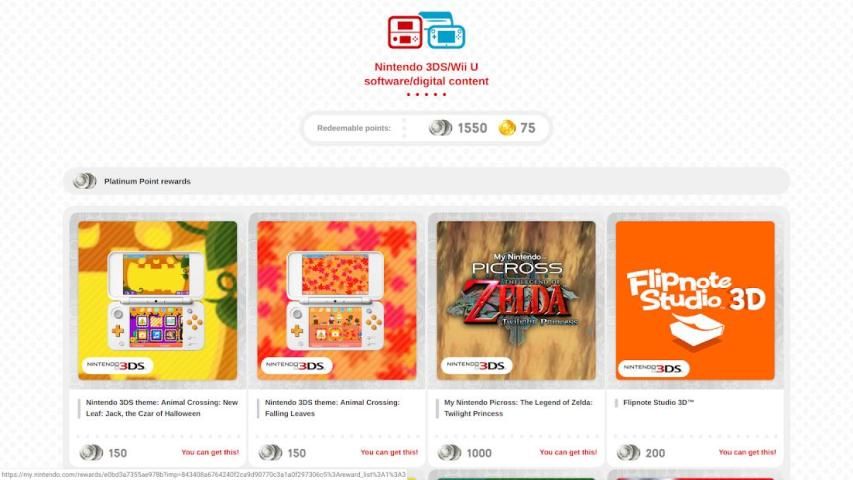Select the Flipnote Studio 3D title link

point(658,403)
